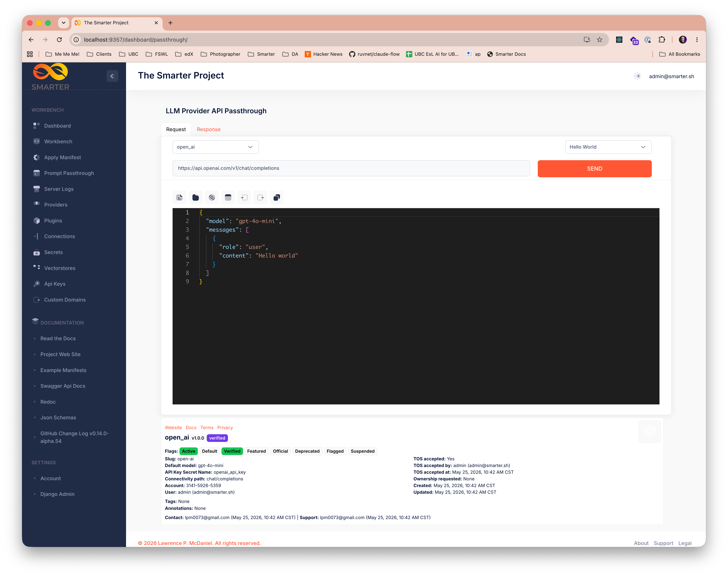Click the undo arrow icon above editor
This screenshot has width=728, height=576.
point(244,198)
